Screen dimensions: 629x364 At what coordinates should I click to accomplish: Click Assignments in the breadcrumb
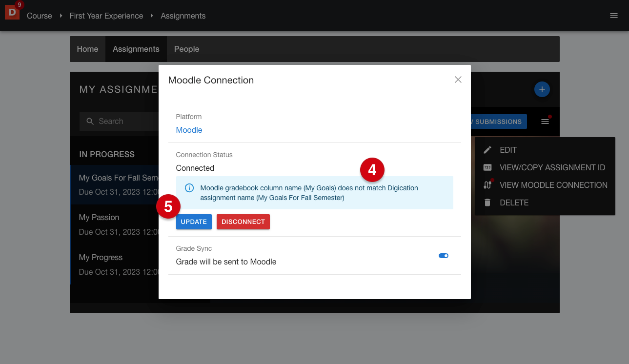coord(183,16)
